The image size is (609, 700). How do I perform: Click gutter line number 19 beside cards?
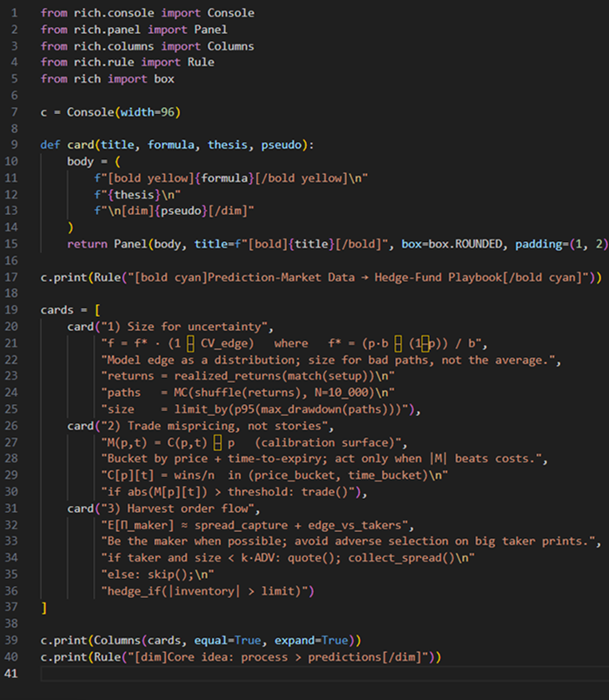[x=11, y=310]
